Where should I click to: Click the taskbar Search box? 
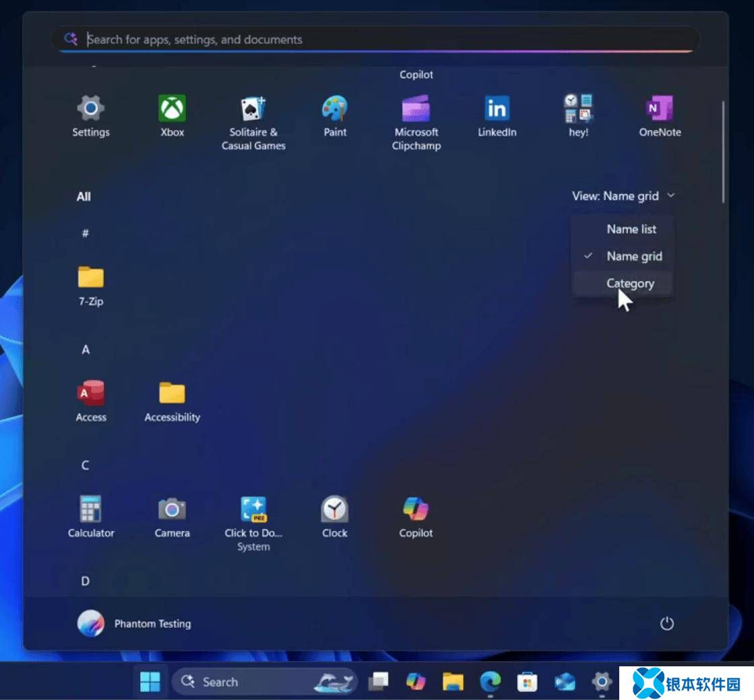pyautogui.click(x=265, y=682)
